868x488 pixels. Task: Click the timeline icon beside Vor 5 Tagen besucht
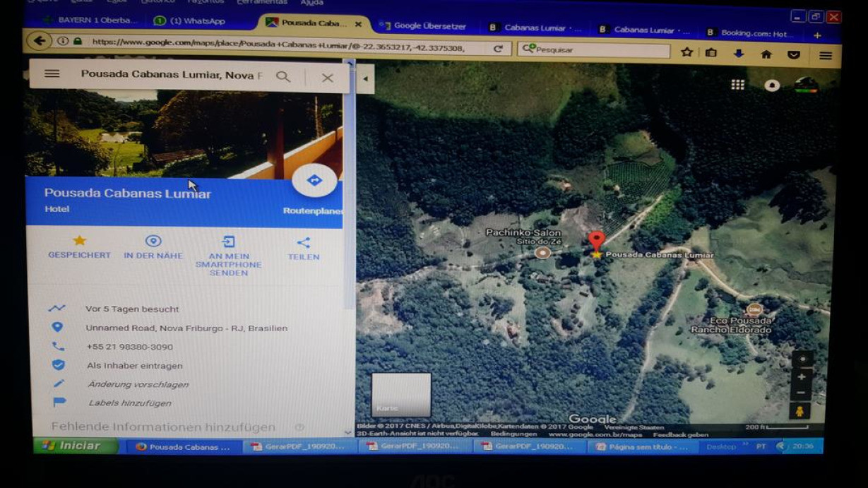tap(57, 309)
